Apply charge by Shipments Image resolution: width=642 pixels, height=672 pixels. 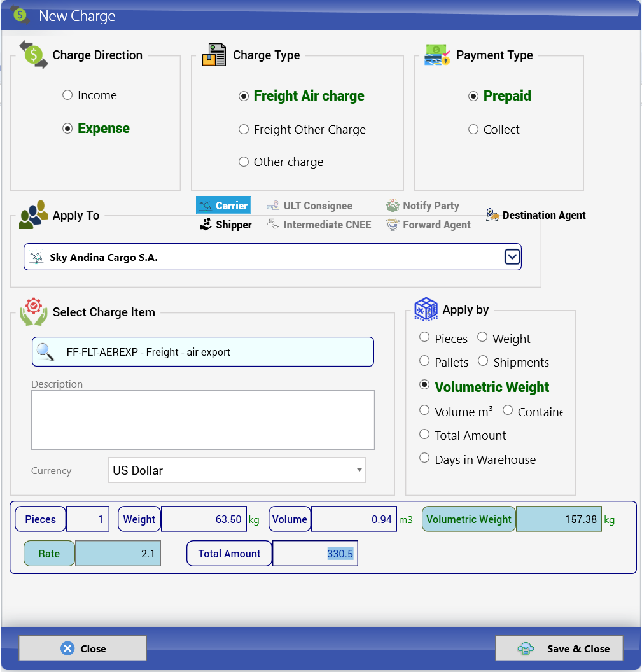click(483, 361)
